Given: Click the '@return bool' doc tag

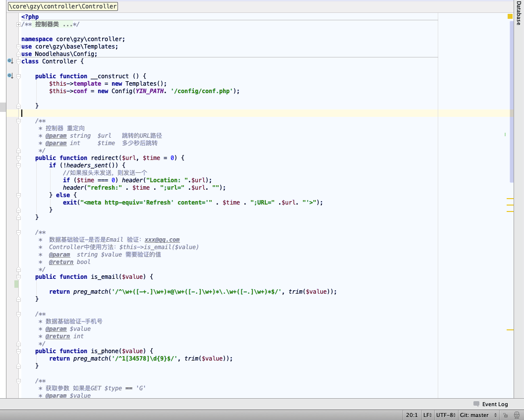Looking at the screenshot, I should pyautogui.click(x=69, y=262).
